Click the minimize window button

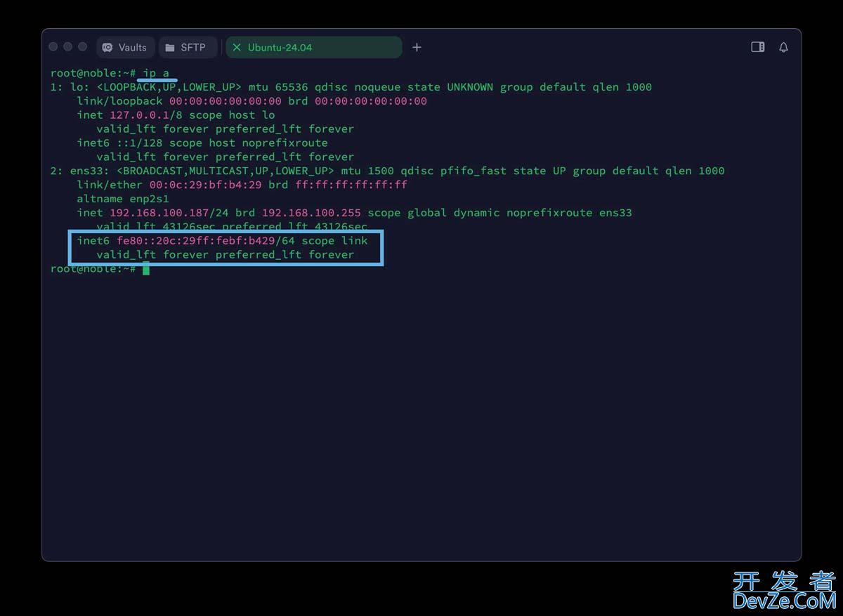point(67,46)
